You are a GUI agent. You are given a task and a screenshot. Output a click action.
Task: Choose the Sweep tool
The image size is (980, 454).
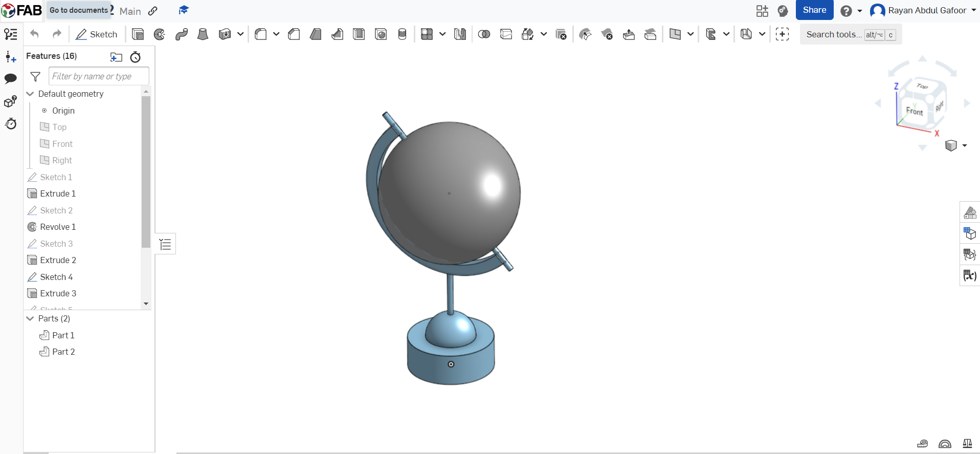pos(181,34)
